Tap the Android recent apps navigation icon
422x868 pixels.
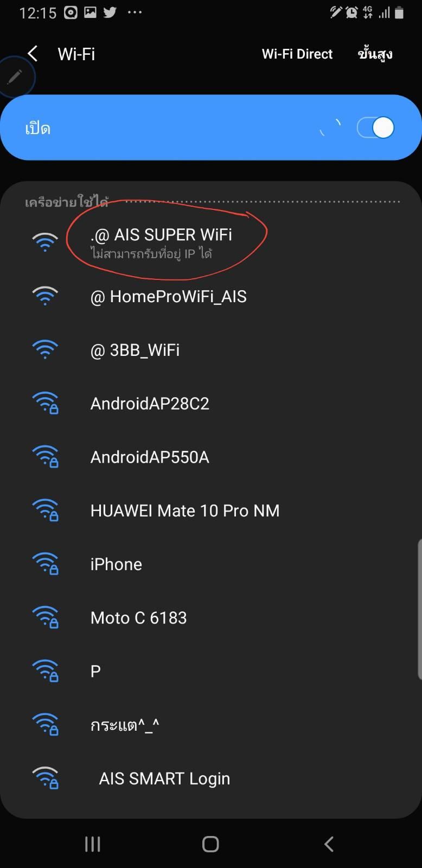coord(93,844)
